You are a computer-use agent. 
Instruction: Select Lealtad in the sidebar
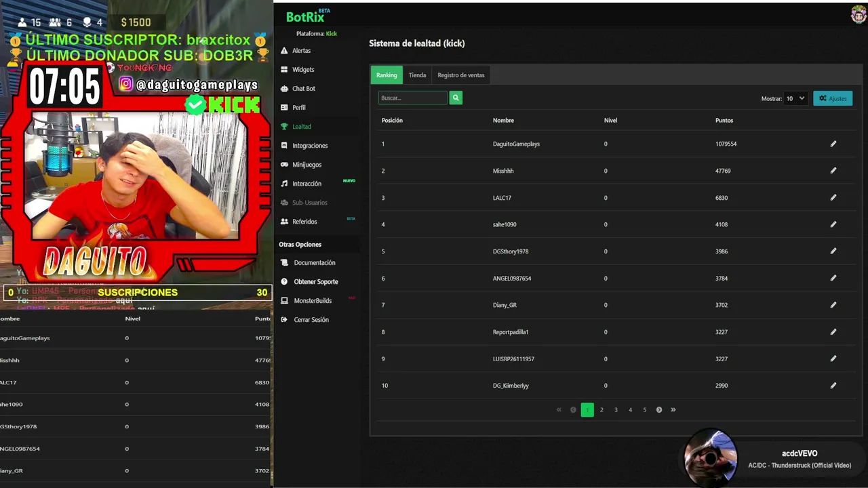pos(302,127)
